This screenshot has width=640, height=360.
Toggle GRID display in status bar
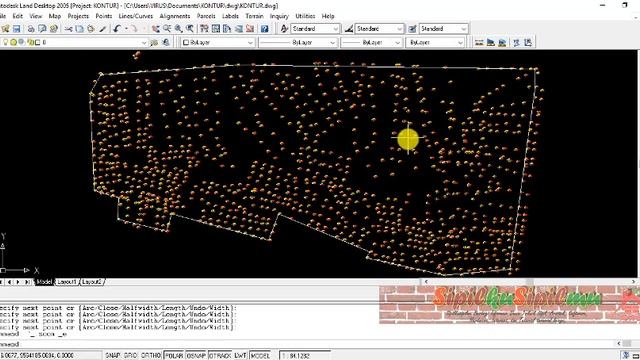pyautogui.click(x=130, y=356)
